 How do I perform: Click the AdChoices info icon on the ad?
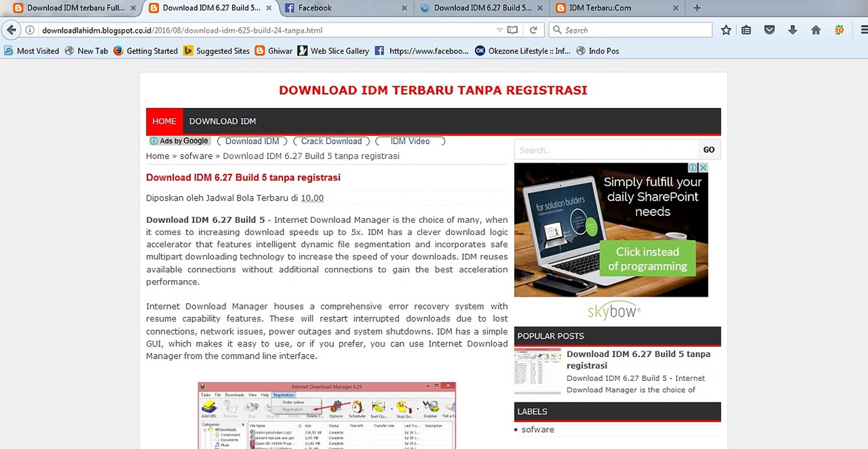(x=693, y=168)
